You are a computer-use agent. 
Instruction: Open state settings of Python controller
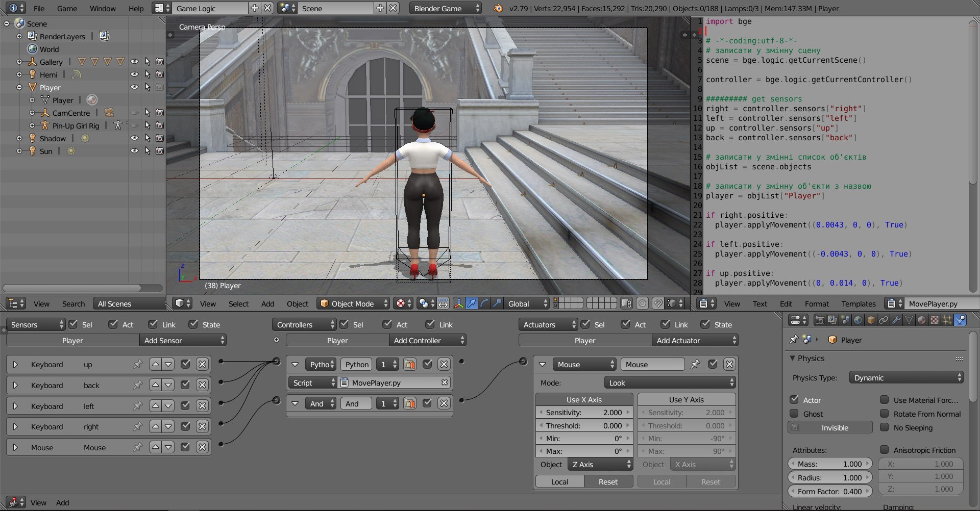click(x=409, y=364)
